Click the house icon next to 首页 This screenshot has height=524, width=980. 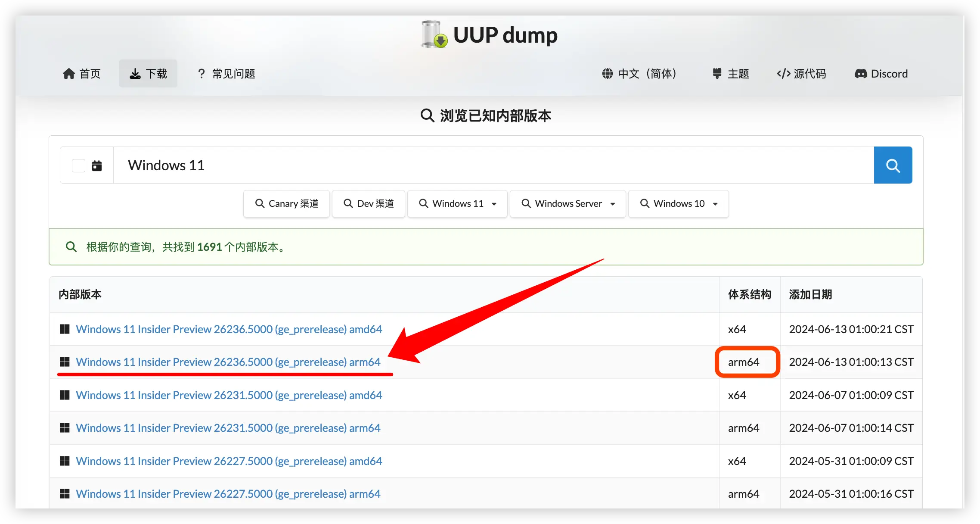click(69, 74)
